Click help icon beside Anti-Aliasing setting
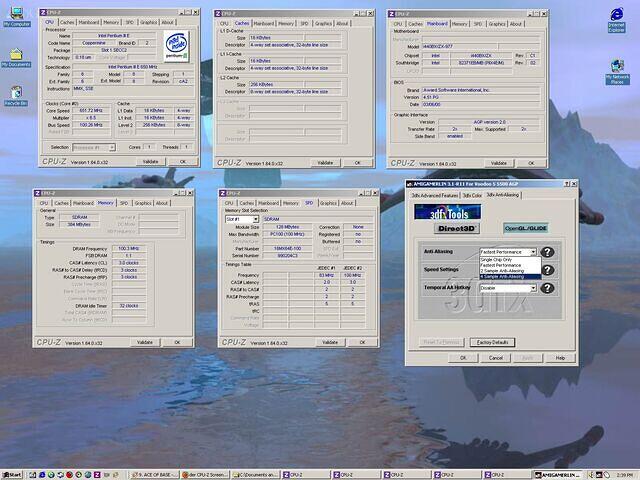 pyautogui.click(x=548, y=253)
